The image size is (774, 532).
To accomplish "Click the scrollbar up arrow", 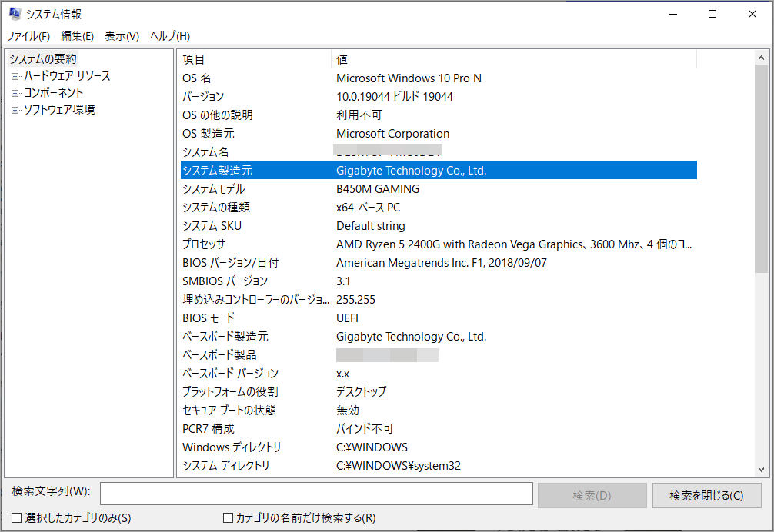I will click(x=761, y=58).
